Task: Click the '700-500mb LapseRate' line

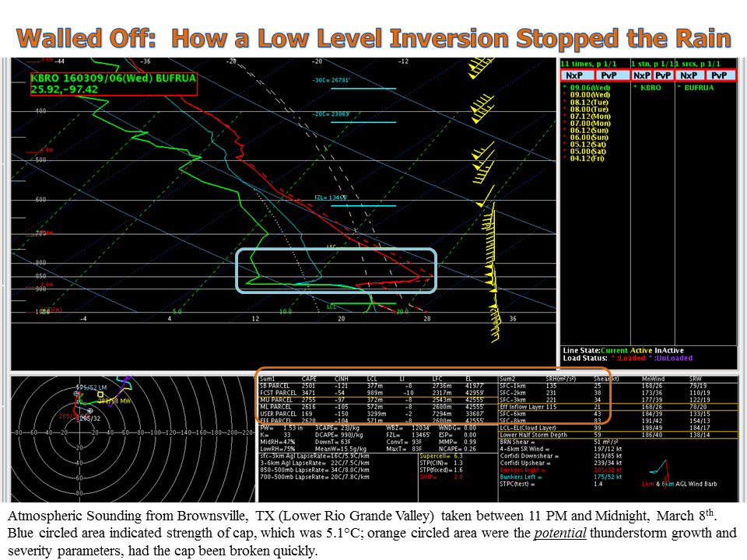Action: tap(315, 477)
